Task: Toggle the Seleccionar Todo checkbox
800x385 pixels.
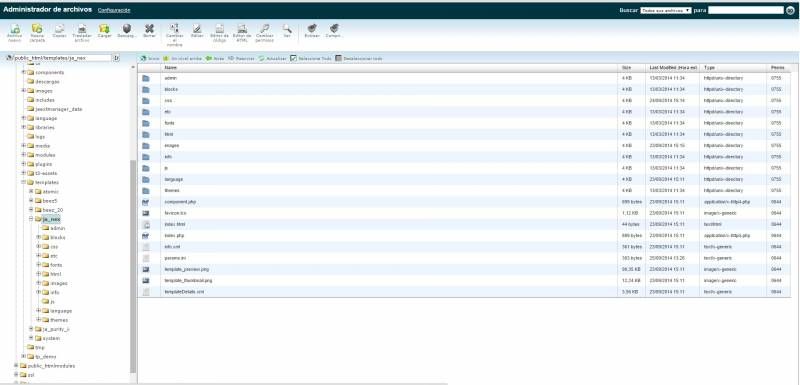Action: (293, 59)
